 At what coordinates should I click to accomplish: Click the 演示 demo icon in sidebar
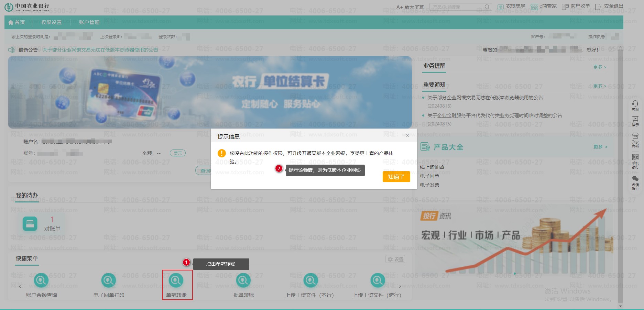(x=635, y=119)
